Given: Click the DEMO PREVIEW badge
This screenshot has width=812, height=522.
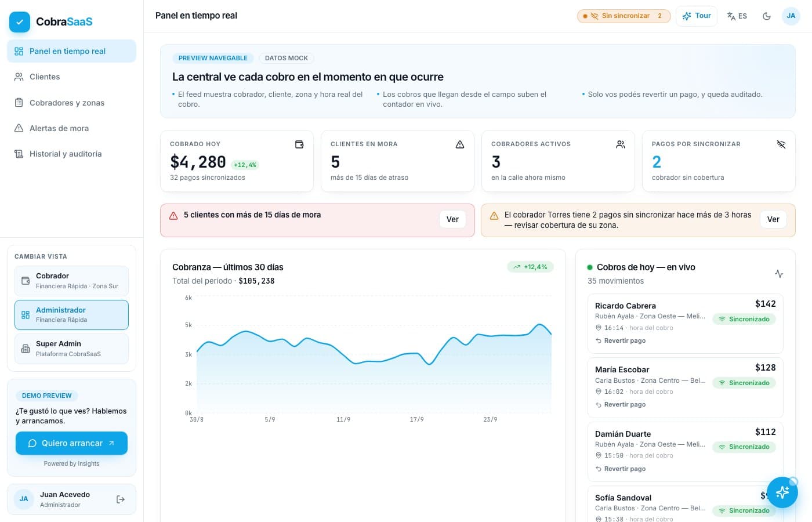Looking at the screenshot, I should click(x=47, y=396).
